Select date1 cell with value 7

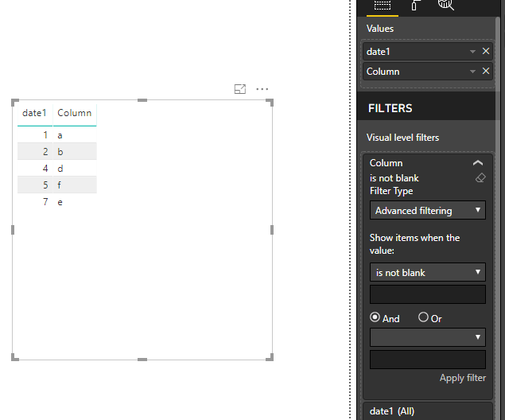click(35, 202)
